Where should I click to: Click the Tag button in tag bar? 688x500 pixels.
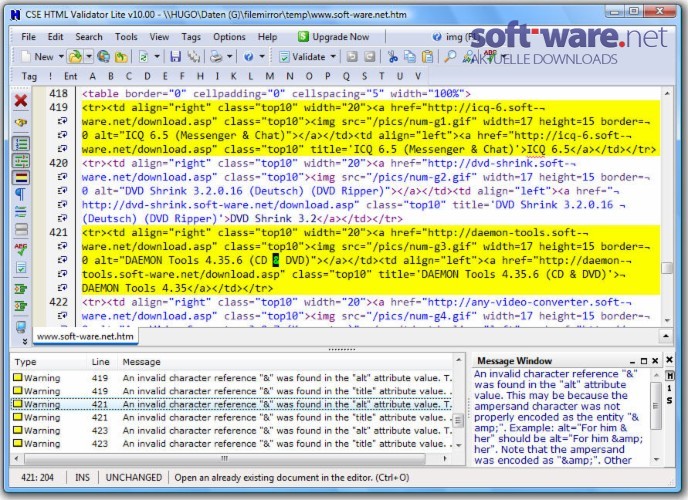coord(29,76)
